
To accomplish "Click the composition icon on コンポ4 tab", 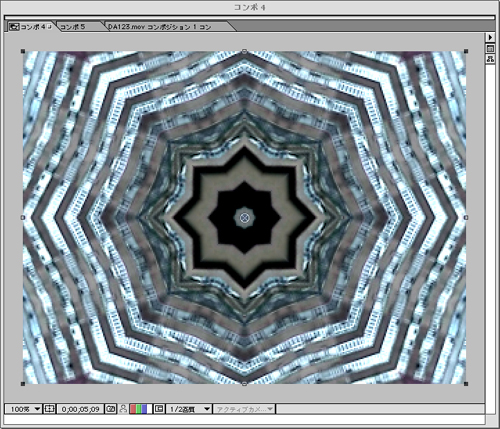I will (14, 27).
